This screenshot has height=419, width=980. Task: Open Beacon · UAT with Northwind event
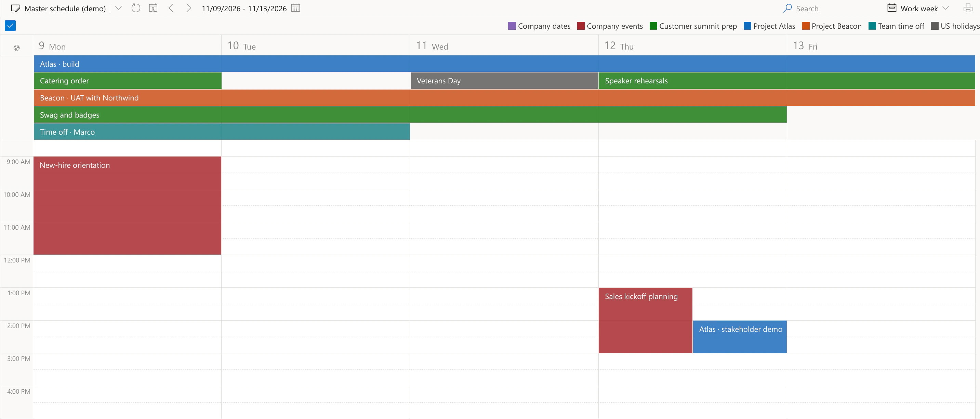pyautogui.click(x=504, y=98)
